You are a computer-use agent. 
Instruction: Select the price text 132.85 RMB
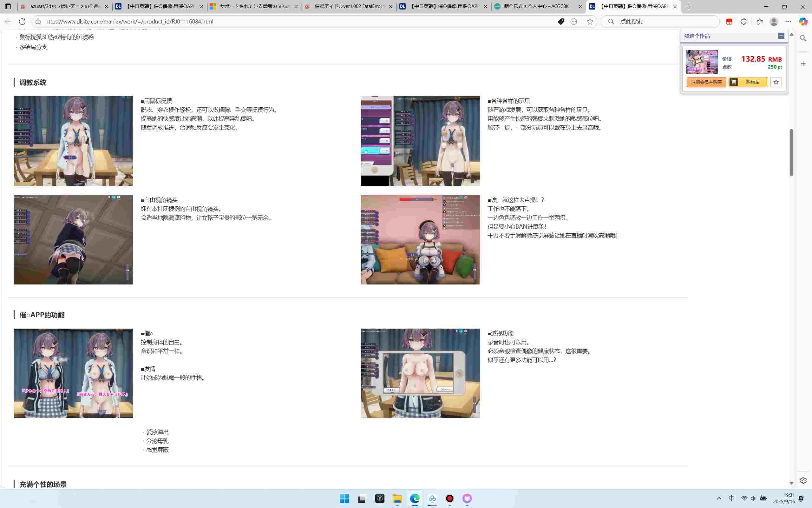[761, 59]
